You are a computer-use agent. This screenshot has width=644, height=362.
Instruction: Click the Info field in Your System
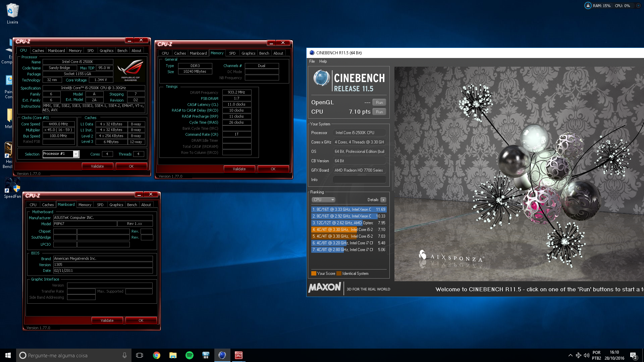pyautogui.click(x=359, y=180)
